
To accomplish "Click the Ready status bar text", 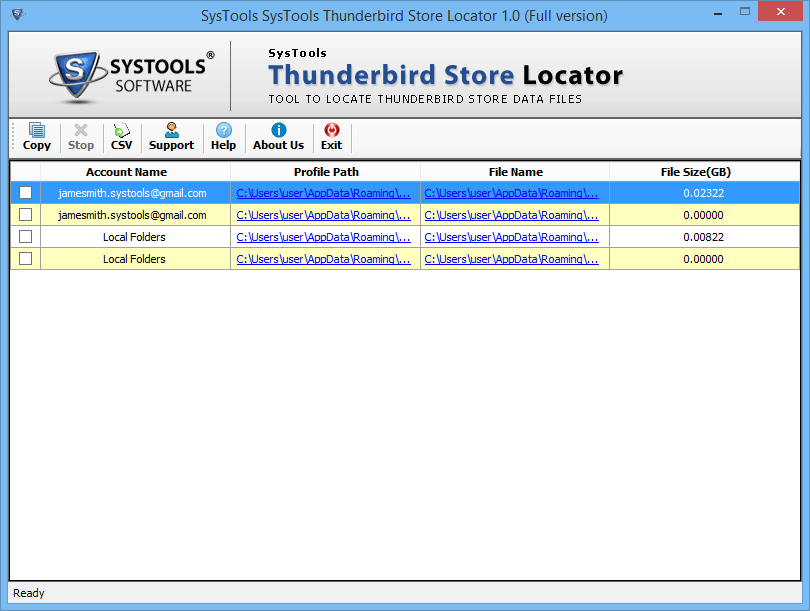I will click(29, 593).
